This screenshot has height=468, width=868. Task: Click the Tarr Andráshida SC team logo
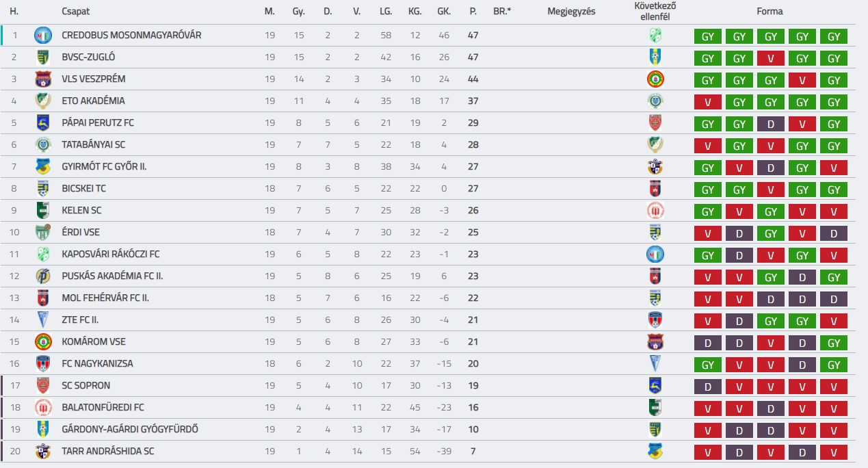point(43,451)
